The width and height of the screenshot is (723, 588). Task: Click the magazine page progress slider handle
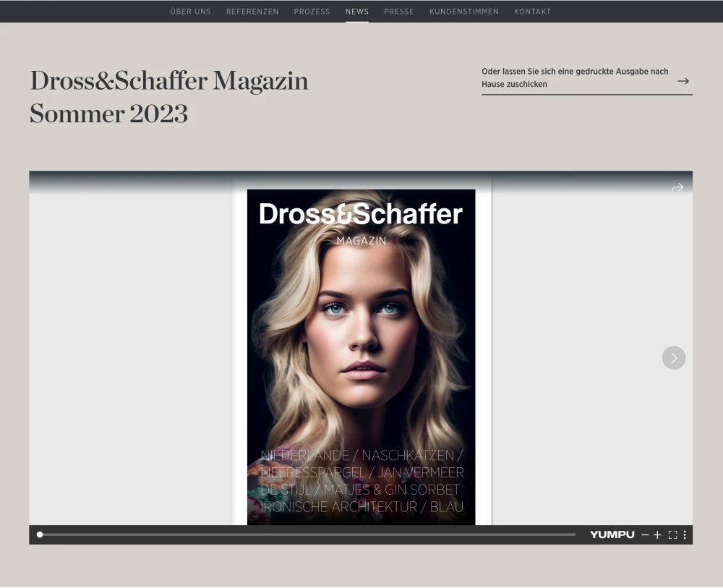[40, 534]
